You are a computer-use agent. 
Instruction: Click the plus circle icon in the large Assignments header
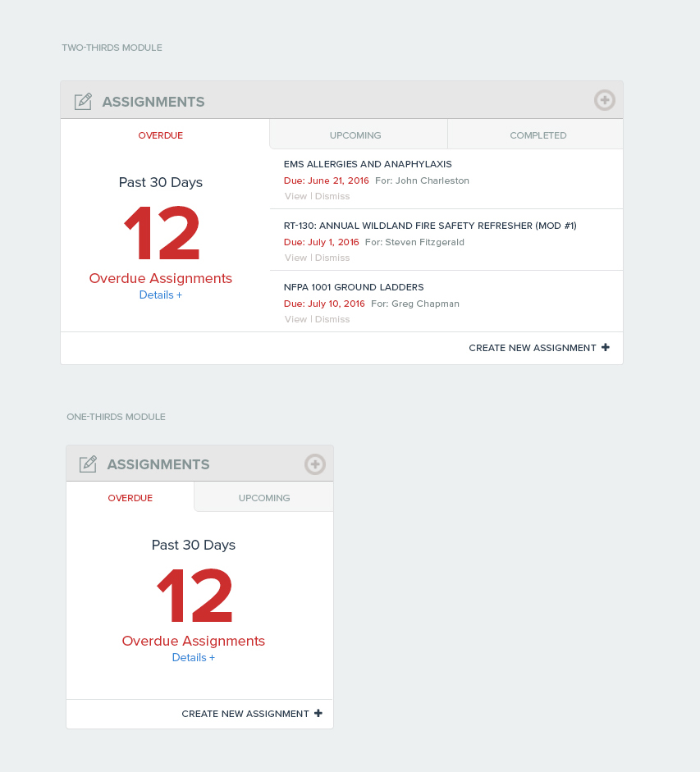click(605, 100)
